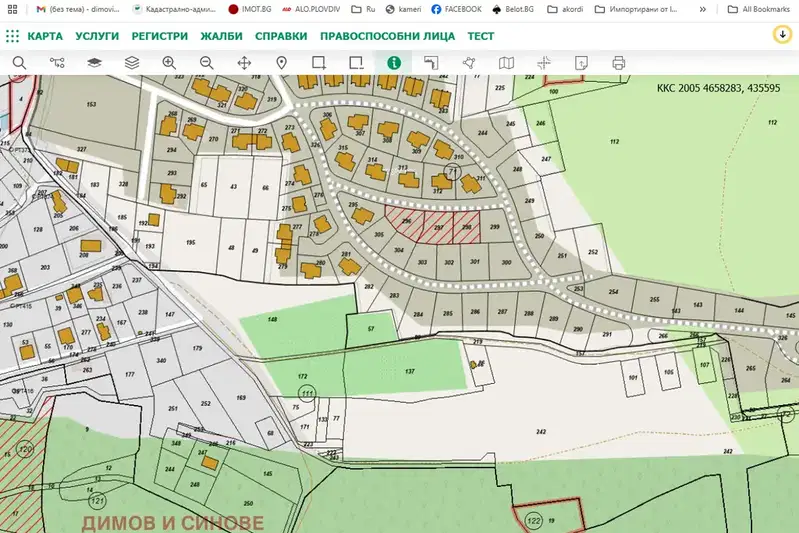This screenshot has height=533, width=799.
Task: Click the solid layers icon
Action: tap(94, 63)
